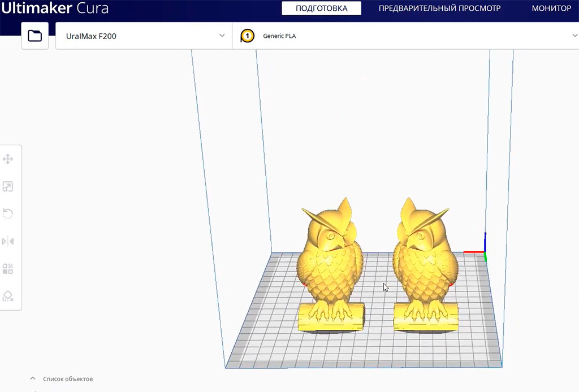The height and width of the screenshot is (392, 579).
Task: Open the UralMax F200 printer dropdown
Action: pos(143,35)
